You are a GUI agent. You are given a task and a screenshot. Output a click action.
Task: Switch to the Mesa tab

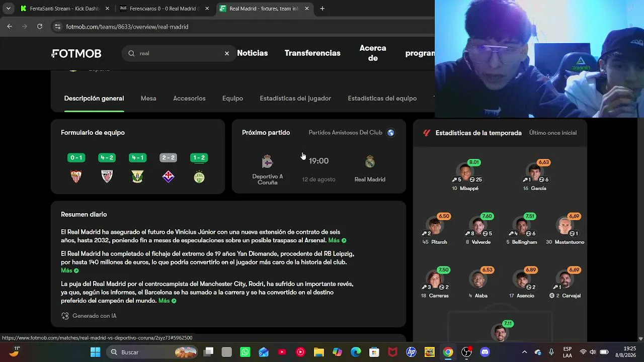[x=148, y=99]
